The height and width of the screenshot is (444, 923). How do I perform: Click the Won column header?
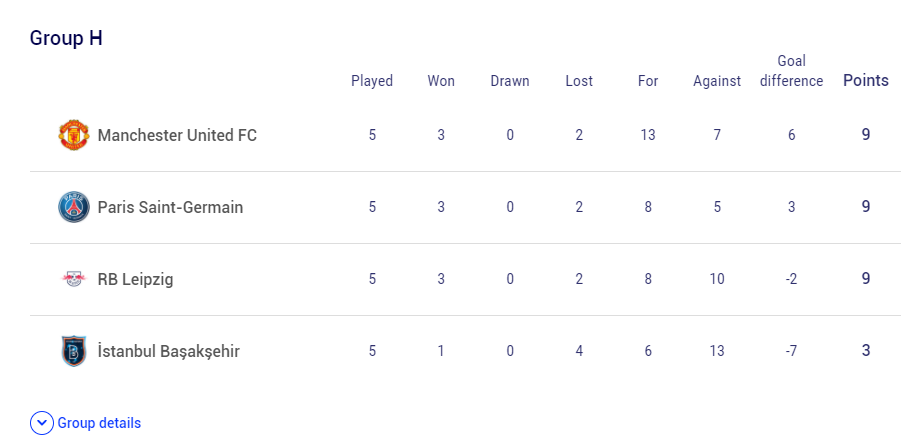click(441, 81)
